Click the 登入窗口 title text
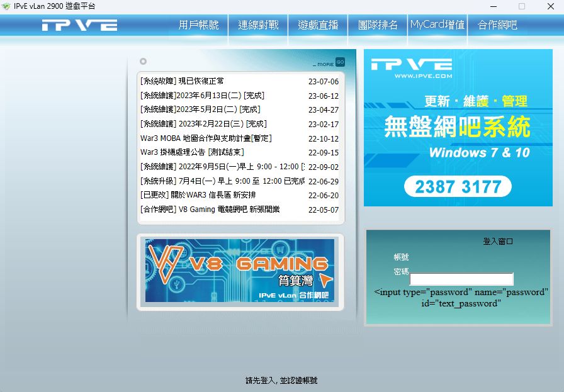Viewport: 564px width, 392px height. coord(498,242)
